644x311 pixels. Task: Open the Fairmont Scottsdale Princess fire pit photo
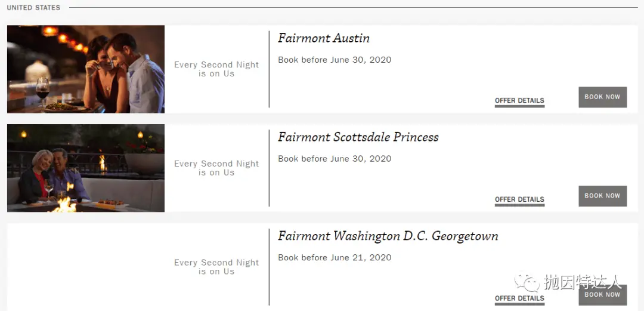(86, 168)
